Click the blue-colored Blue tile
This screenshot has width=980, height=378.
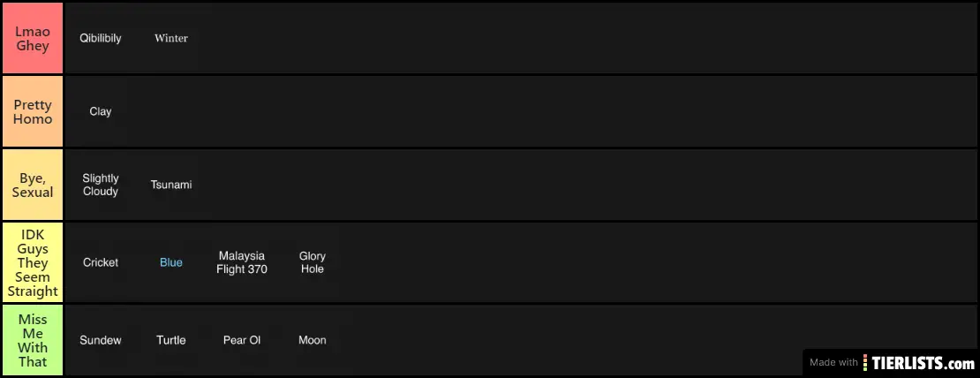[171, 262]
